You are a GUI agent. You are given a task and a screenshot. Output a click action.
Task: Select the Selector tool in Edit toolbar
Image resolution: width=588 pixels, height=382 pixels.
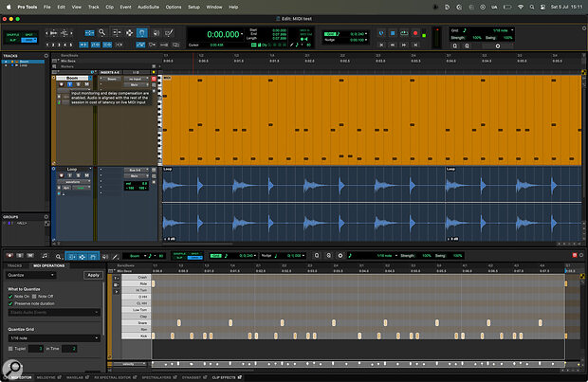coord(129,33)
